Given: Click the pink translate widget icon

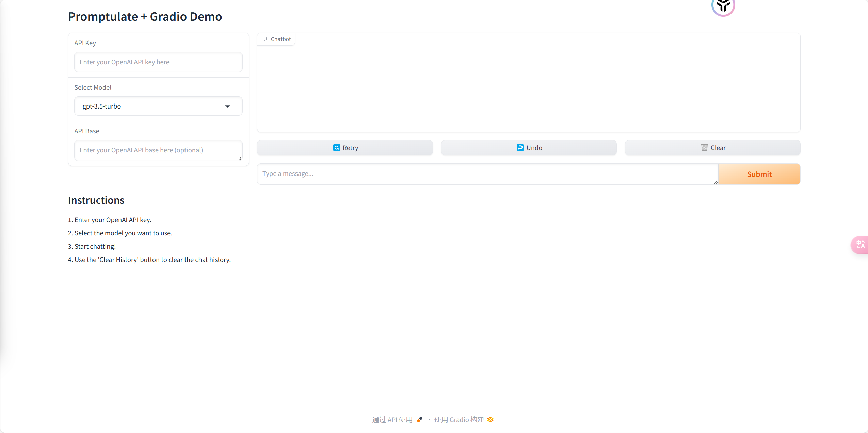Looking at the screenshot, I should point(860,245).
